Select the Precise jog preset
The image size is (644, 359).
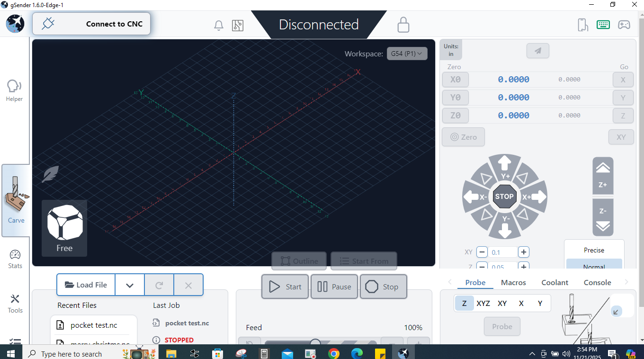pos(594,250)
